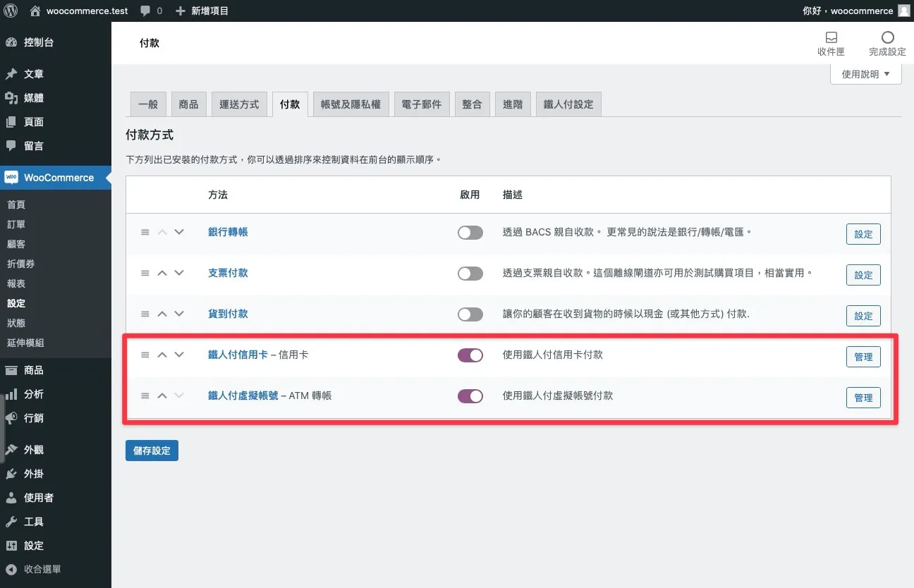The height and width of the screenshot is (588, 914).
Task: Click the 新增項目 plus icon
Action: [x=182, y=10]
